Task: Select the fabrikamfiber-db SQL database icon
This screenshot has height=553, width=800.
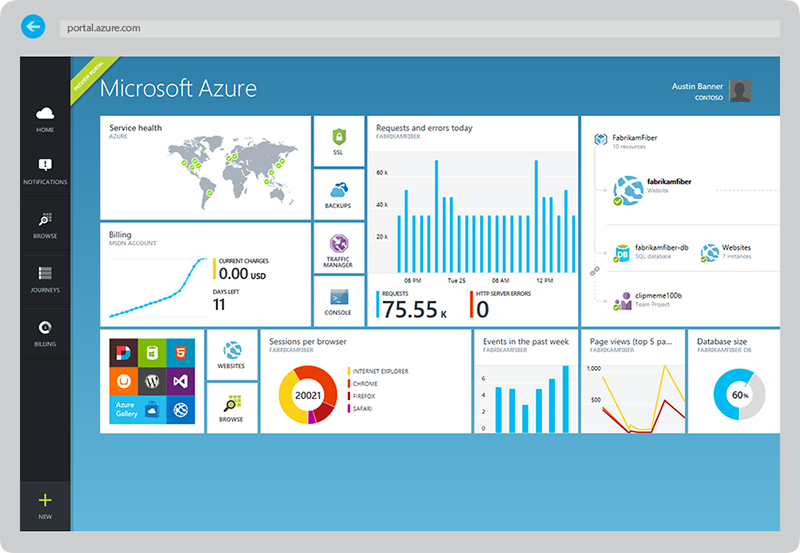Action: point(621,253)
